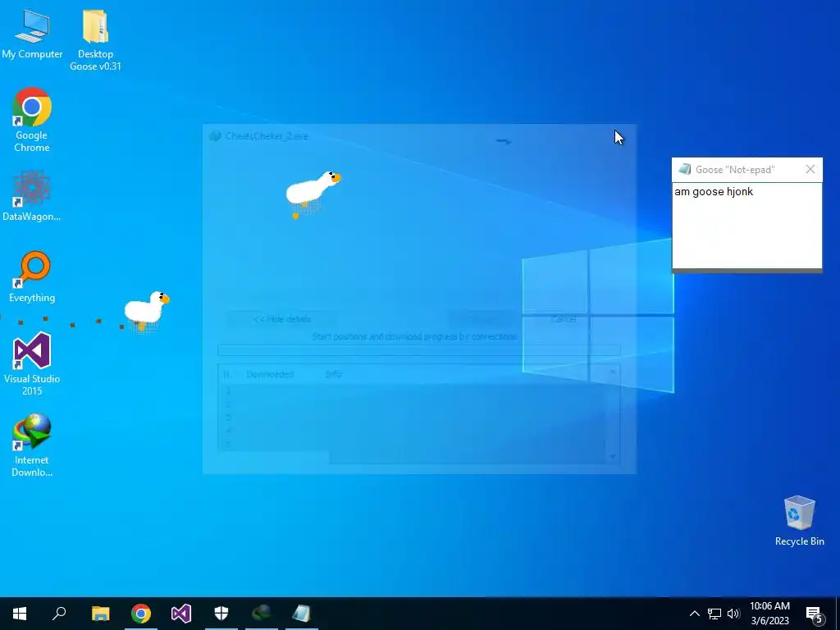The image size is (840, 630).
Task: Click the connections list scroll-down arrow
Action: point(612,456)
